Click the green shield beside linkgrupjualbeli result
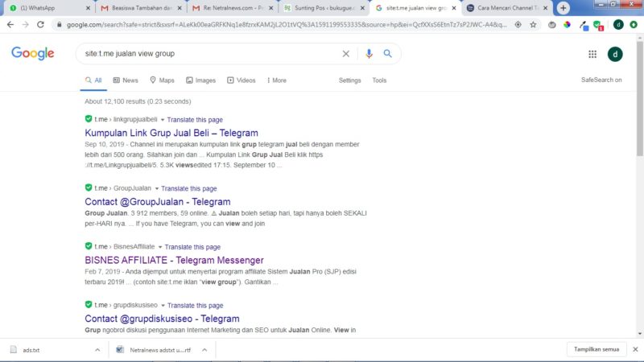Viewport: 644px width, 362px height. 89,119
